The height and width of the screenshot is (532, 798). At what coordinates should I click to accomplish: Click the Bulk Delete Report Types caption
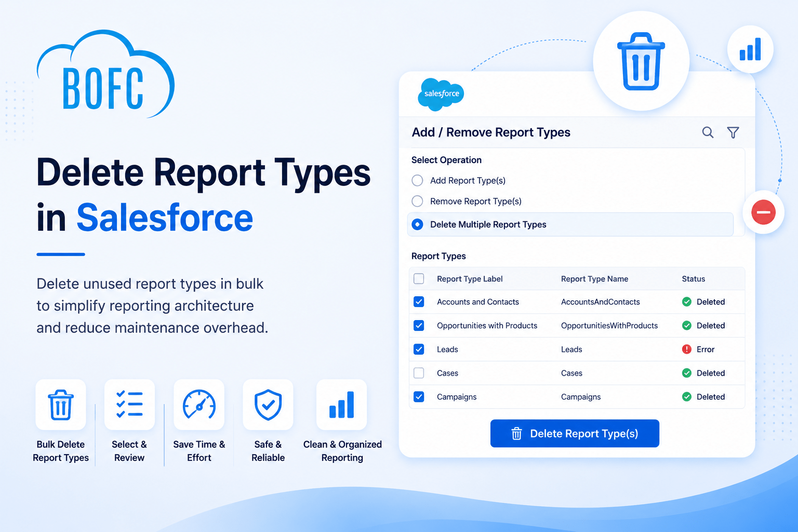(61, 451)
